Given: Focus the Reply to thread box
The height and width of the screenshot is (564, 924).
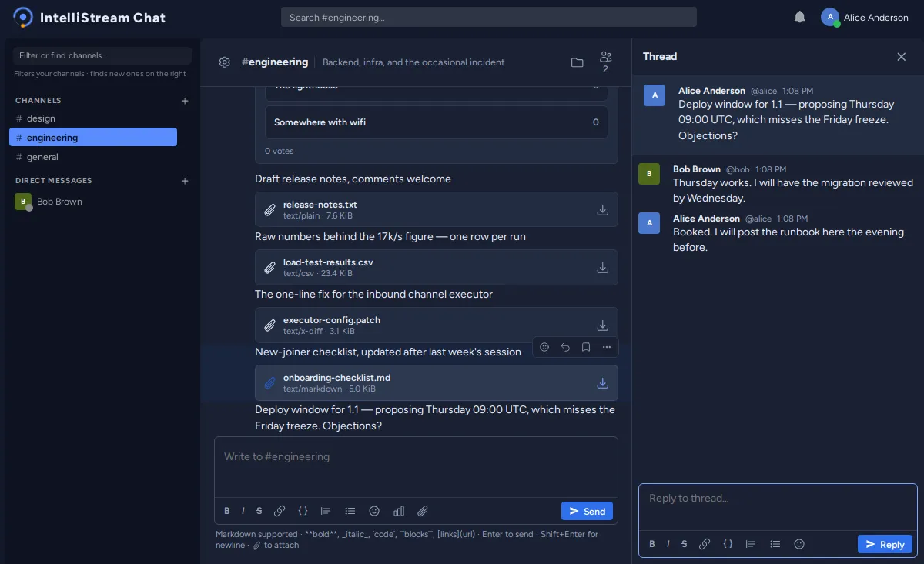Looking at the screenshot, I should point(778,508).
